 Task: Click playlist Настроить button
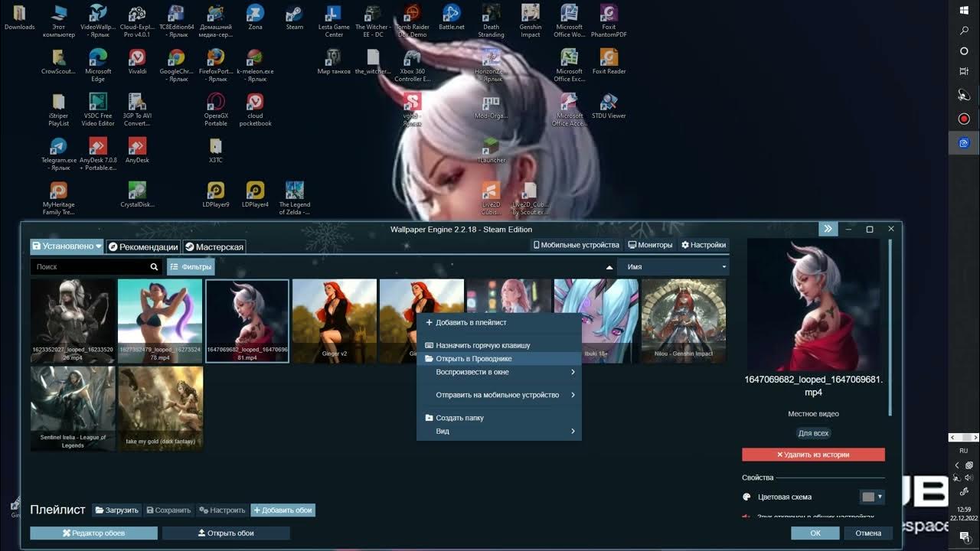point(222,510)
